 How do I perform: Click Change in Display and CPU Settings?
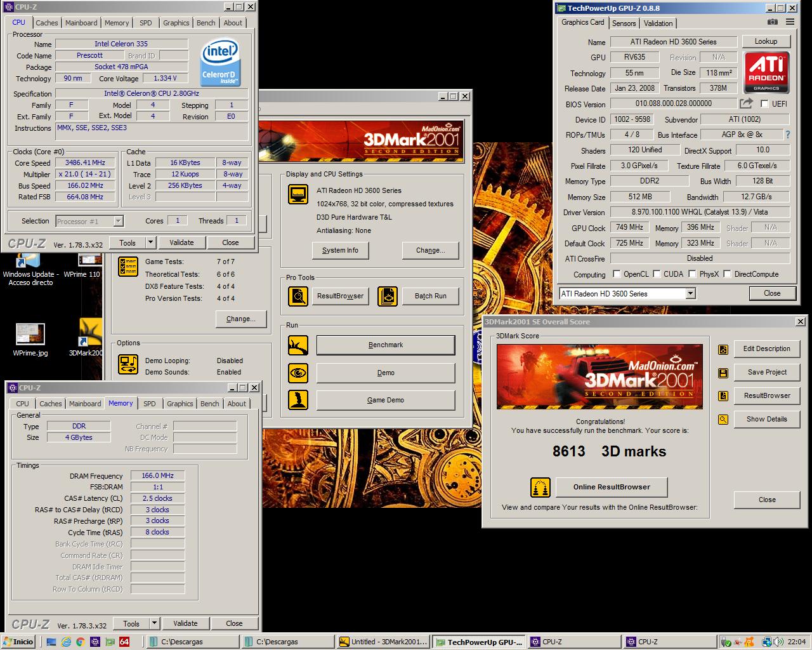(x=430, y=250)
